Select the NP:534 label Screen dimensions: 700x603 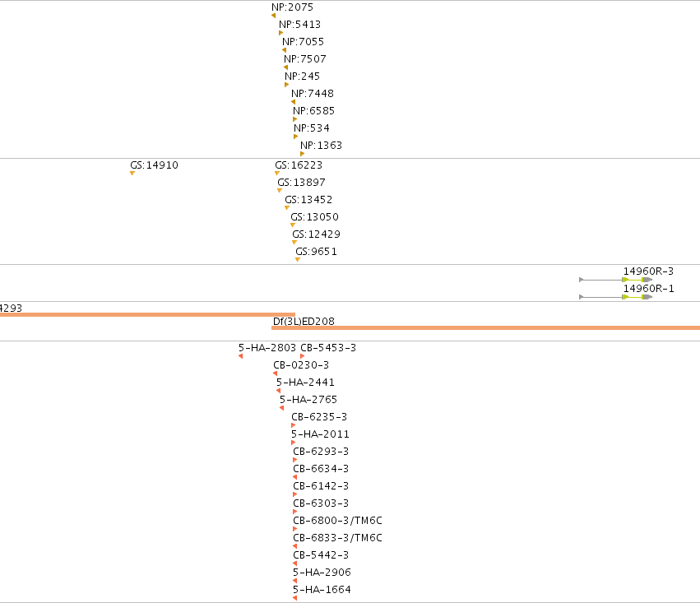(x=312, y=128)
